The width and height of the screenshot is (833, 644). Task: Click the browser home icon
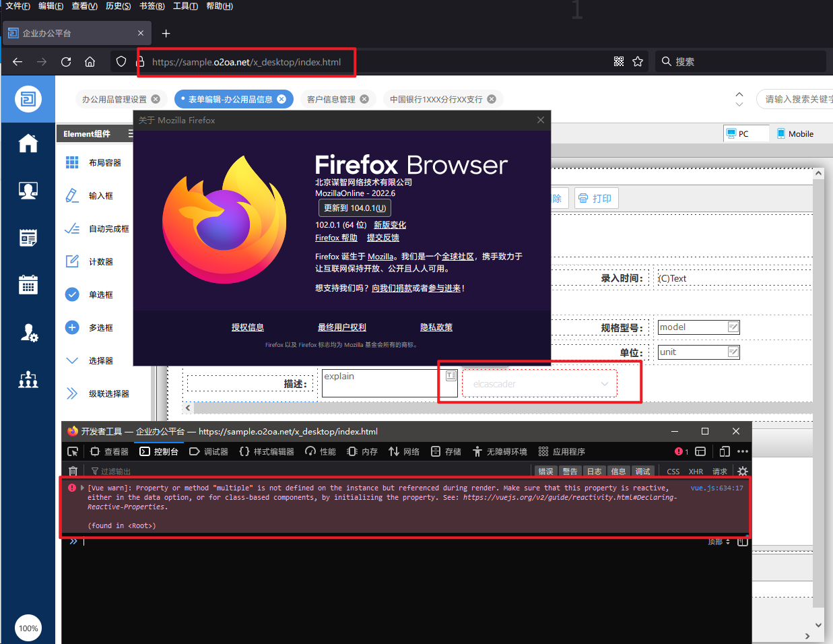(90, 62)
